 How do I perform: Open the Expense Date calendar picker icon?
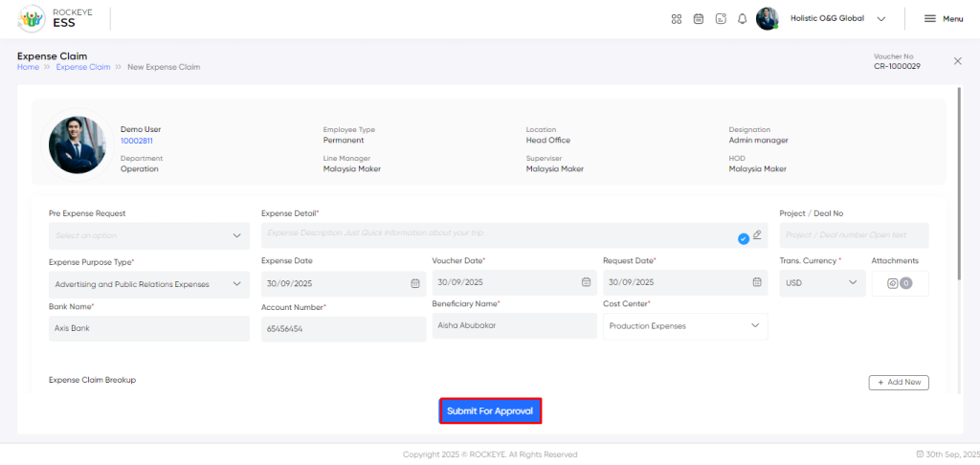(415, 283)
